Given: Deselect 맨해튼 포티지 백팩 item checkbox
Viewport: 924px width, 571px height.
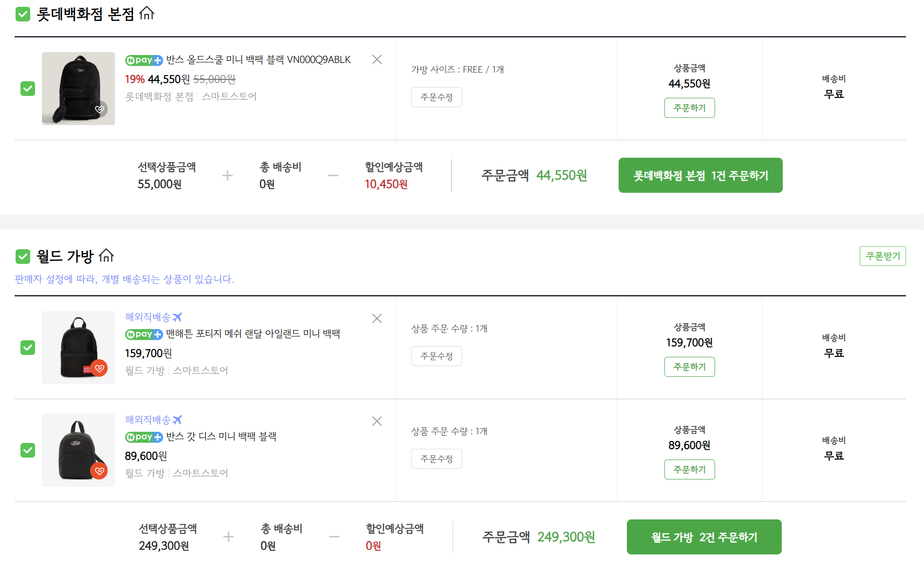Looking at the screenshot, I should click(28, 348).
